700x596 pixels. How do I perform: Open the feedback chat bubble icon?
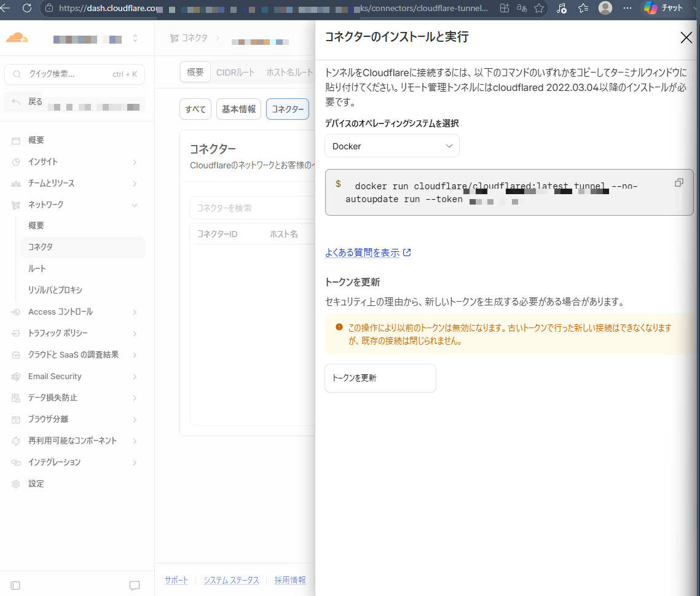135,586
